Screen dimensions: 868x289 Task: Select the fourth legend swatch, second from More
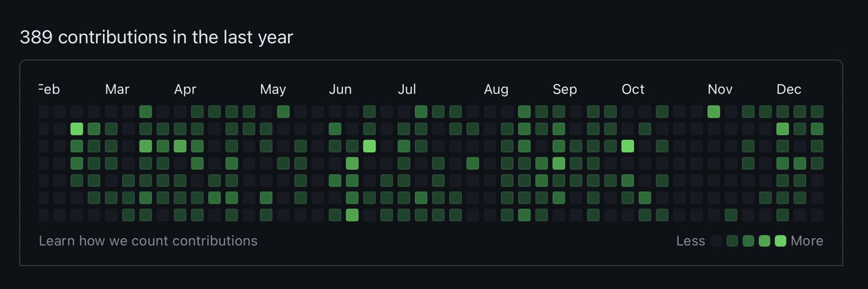[764, 241]
